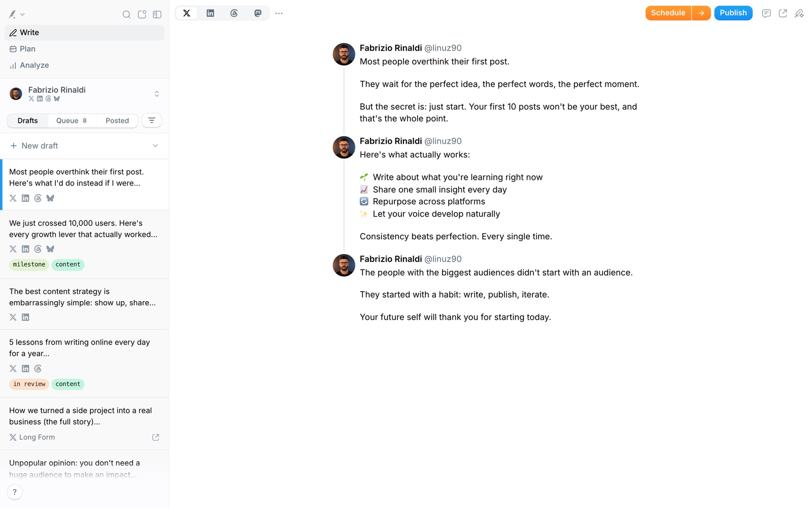Click the orange arrow next to Schedule
The image size is (812, 508).
(x=701, y=13)
